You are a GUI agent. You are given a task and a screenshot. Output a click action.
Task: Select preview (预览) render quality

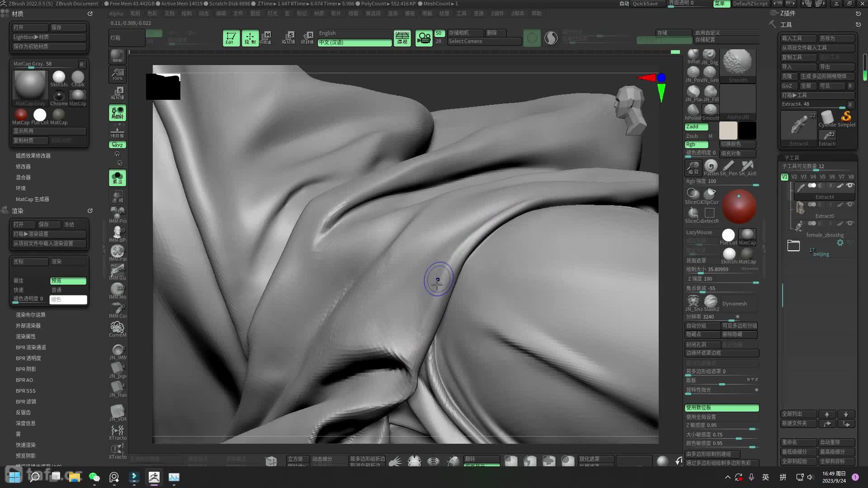tap(68, 281)
